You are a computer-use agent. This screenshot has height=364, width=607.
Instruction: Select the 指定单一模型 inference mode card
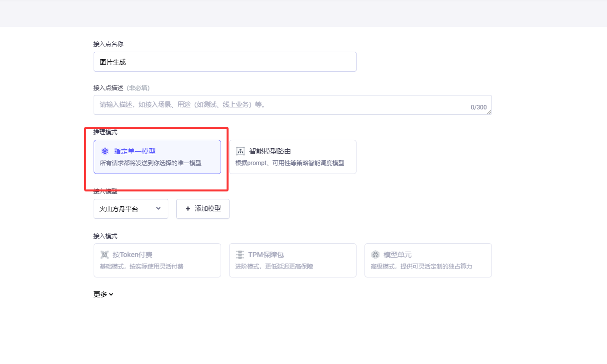point(157,157)
